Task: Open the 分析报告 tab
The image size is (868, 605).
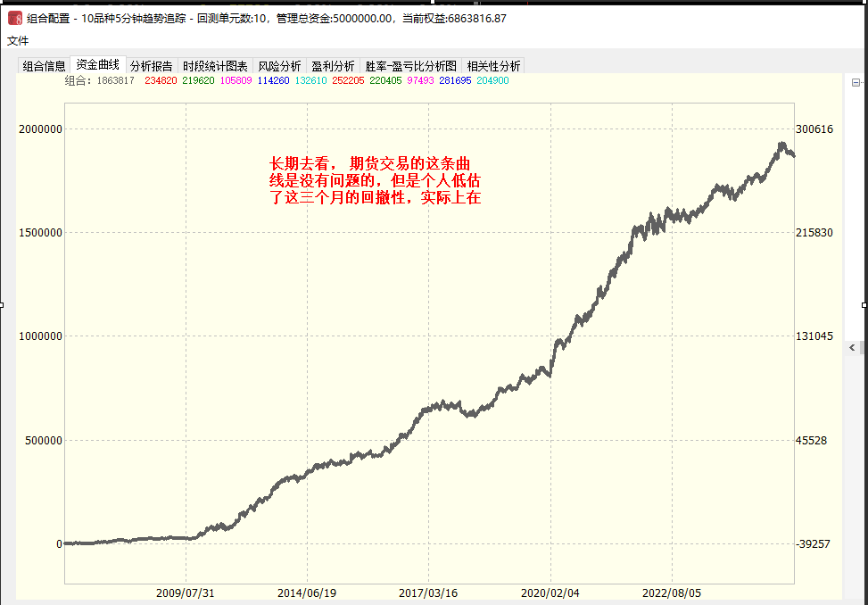Action: (151, 66)
